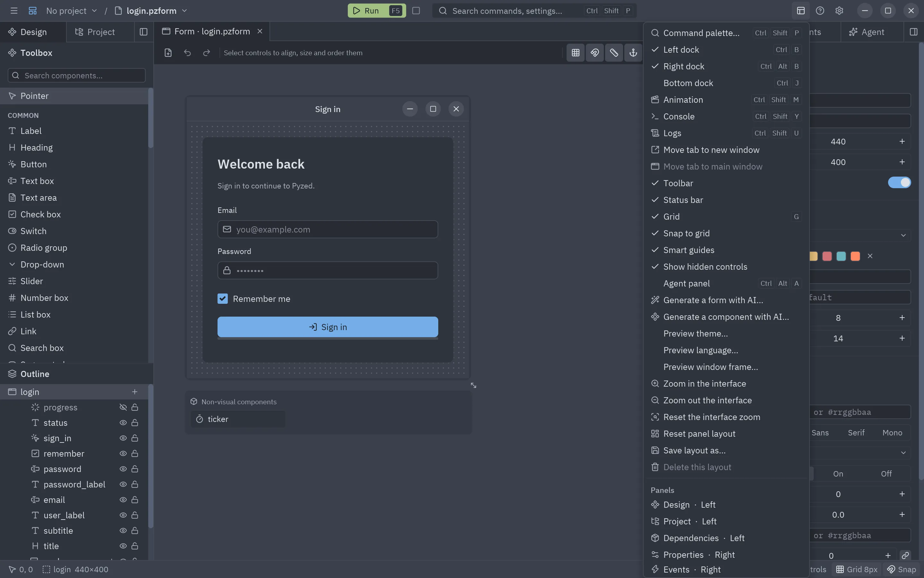Unlock the sign_in control lock icon

pyautogui.click(x=135, y=438)
